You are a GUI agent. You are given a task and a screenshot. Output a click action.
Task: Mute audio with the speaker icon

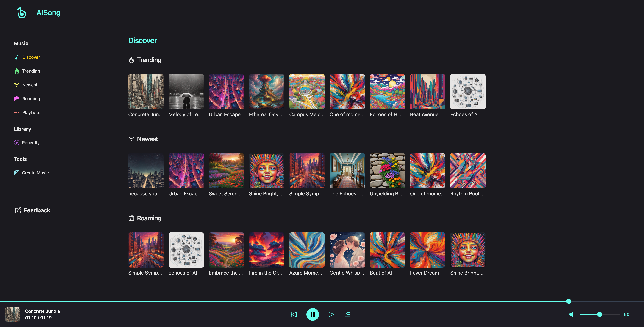[572, 314]
